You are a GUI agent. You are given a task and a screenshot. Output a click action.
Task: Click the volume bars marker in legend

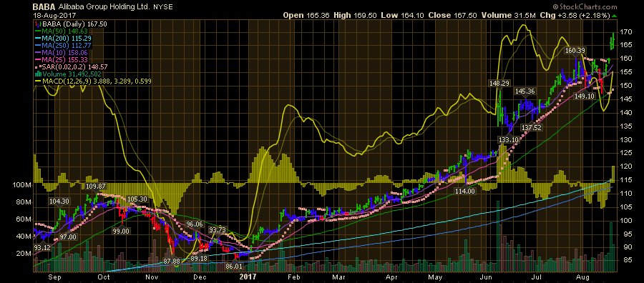[x=37, y=74]
